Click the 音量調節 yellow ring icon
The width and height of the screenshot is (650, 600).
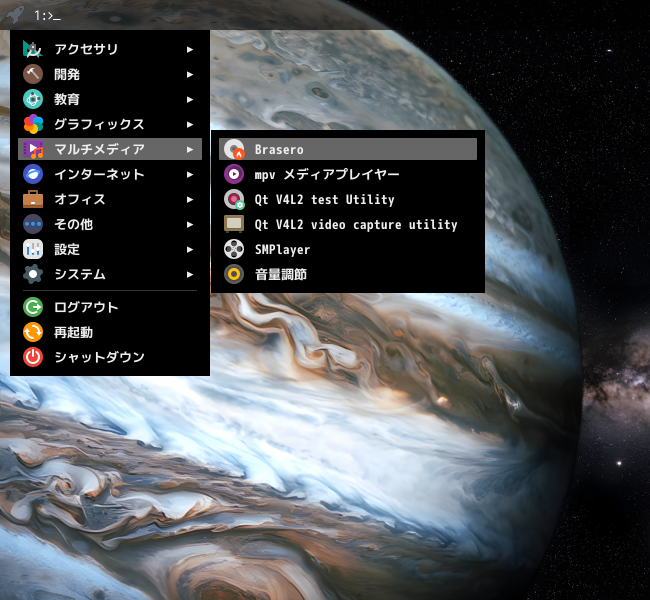tap(234, 274)
